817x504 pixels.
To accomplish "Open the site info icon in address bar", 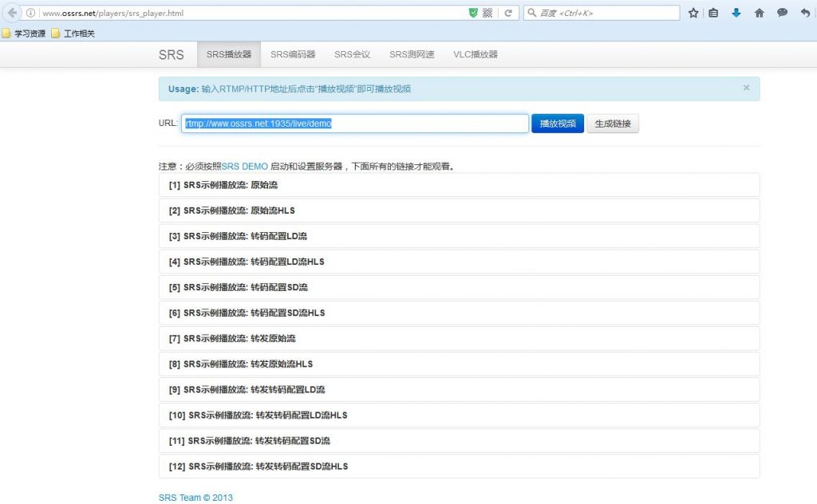I will coord(31,14).
